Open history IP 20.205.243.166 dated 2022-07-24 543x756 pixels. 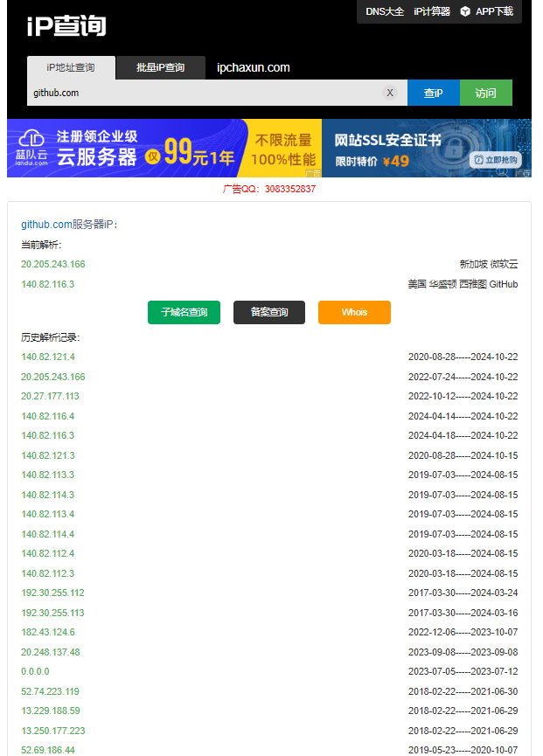coord(53,377)
